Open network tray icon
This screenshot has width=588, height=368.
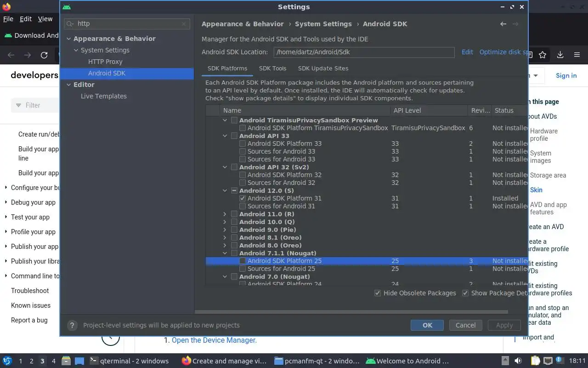(548, 361)
